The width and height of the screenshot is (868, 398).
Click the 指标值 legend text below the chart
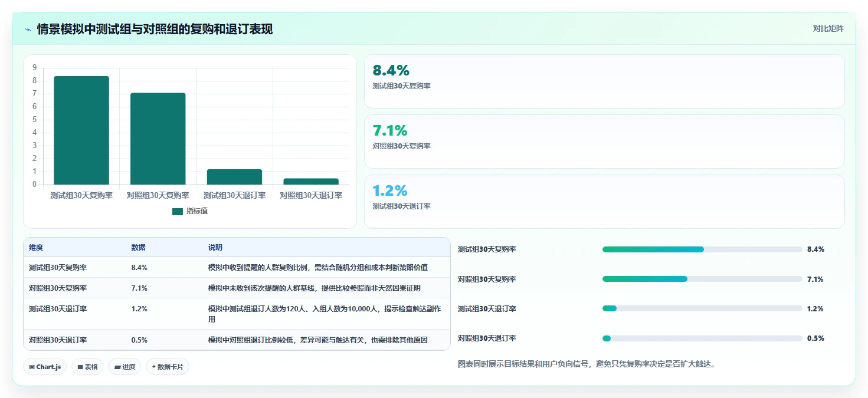[197, 211]
